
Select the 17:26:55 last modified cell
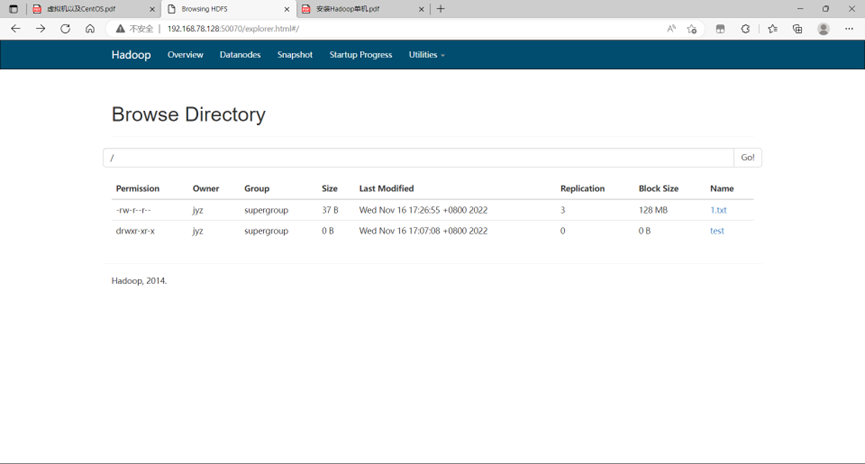pos(423,210)
